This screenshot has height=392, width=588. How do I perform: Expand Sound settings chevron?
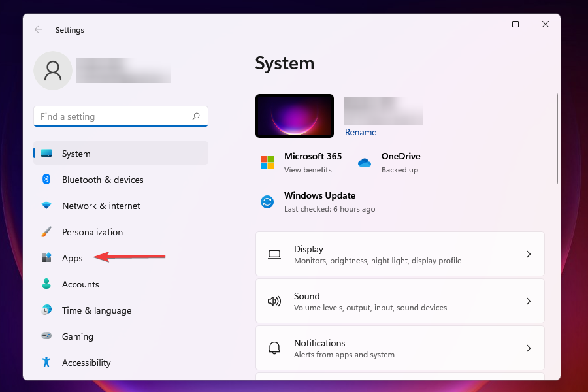click(x=529, y=301)
